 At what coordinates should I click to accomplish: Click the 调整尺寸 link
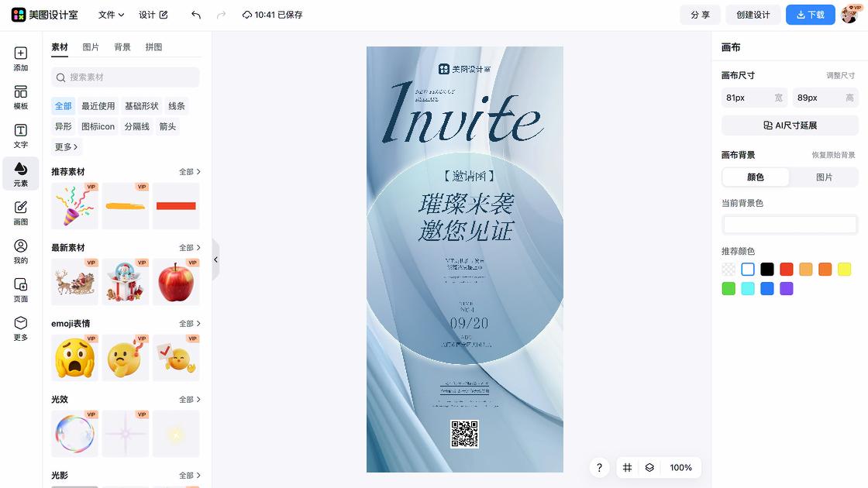tap(840, 75)
